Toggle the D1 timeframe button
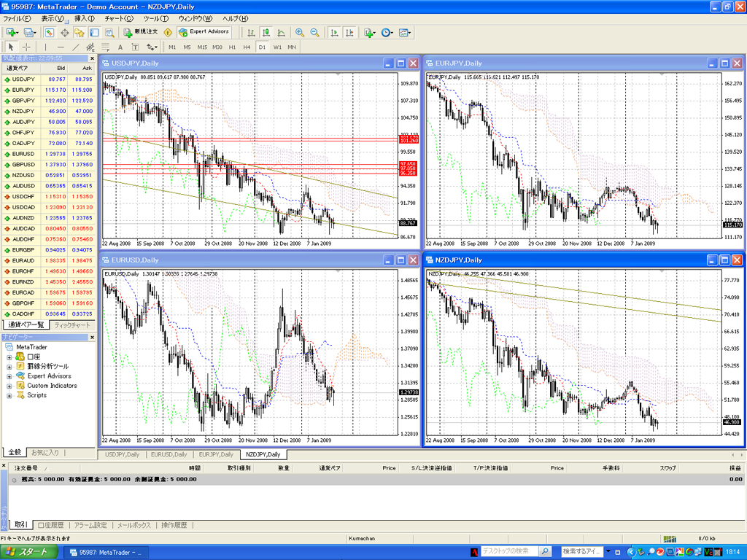The height and width of the screenshot is (560, 747). coord(262,47)
